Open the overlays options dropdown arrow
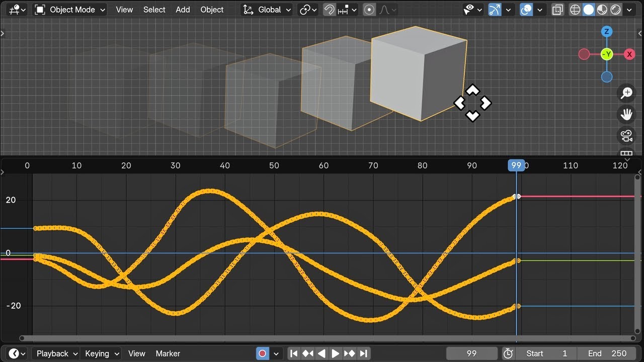 point(540,10)
